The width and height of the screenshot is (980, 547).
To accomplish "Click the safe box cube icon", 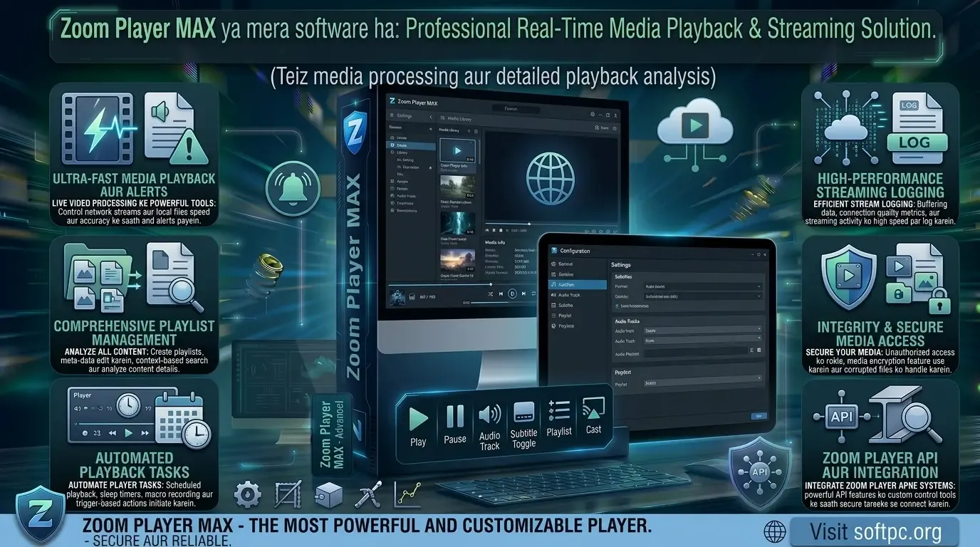I will point(330,495).
